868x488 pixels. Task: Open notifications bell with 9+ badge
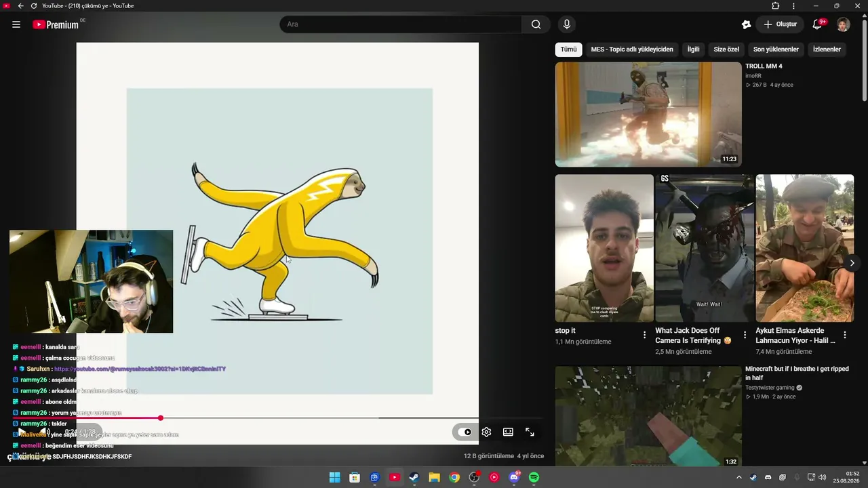(x=818, y=24)
